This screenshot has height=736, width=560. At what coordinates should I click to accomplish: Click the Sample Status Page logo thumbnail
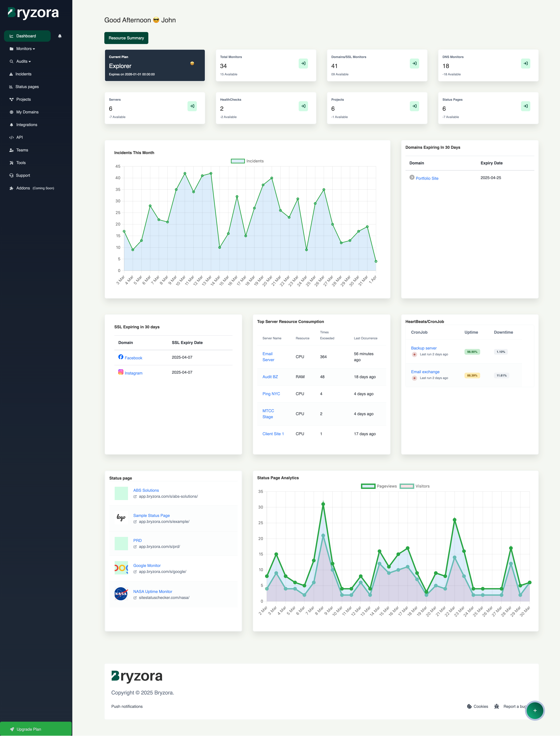click(121, 518)
